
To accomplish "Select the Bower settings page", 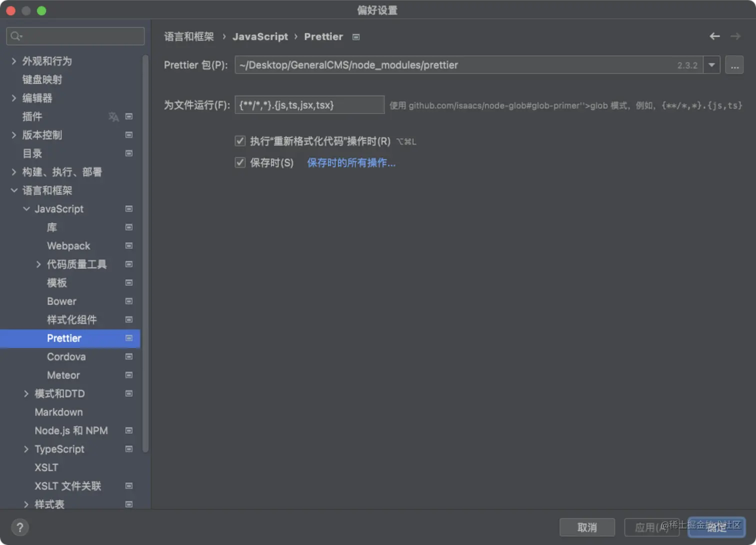I will [x=61, y=301].
